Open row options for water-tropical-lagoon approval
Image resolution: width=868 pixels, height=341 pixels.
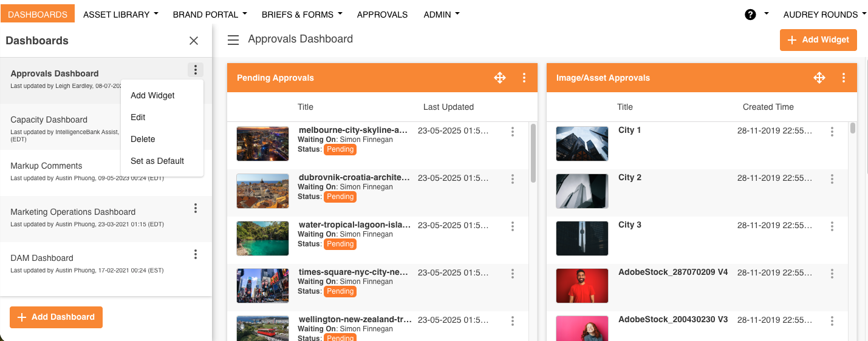point(513,226)
